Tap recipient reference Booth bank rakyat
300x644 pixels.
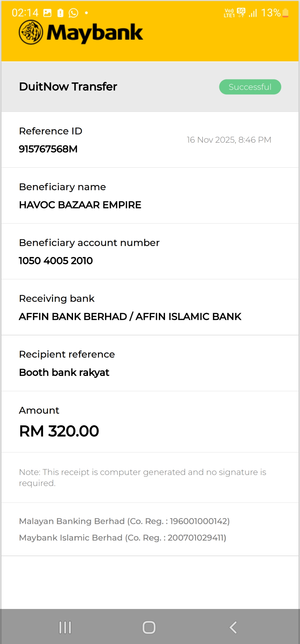pyautogui.click(x=64, y=373)
